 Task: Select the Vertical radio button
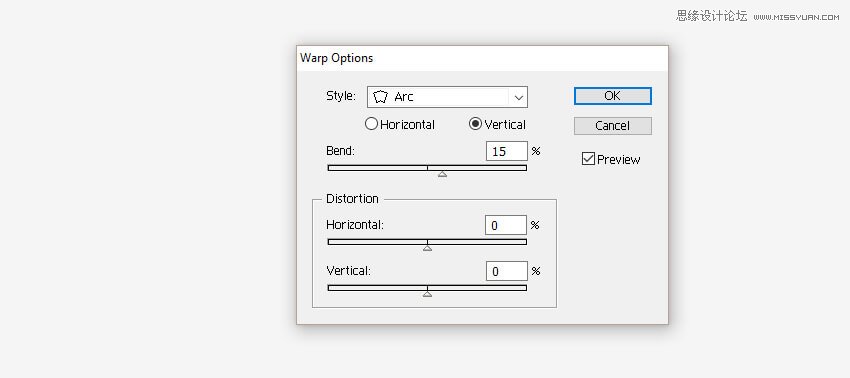click(475, 124)
